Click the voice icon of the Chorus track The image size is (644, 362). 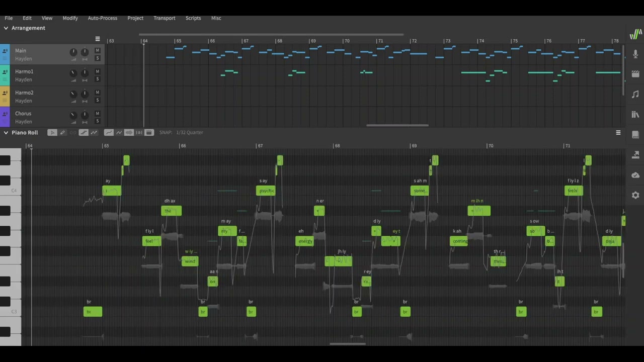click(5, 114)
